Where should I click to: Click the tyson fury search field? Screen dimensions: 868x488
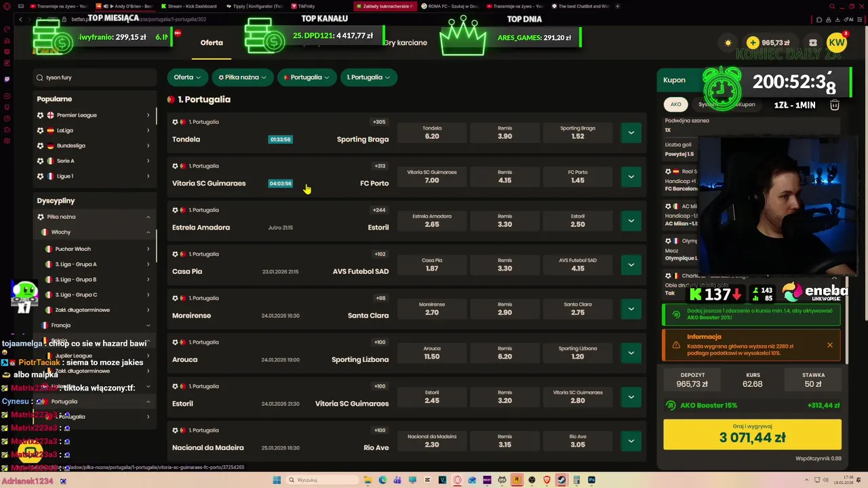point(95,77)
